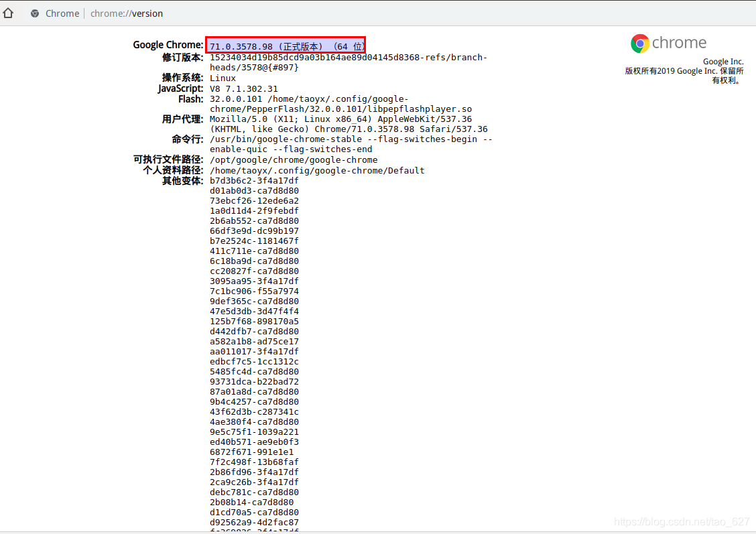Click the variation 2ca9c26b-3f4a17df
Viewport: 756px width, 534px height.
(254, 482)
